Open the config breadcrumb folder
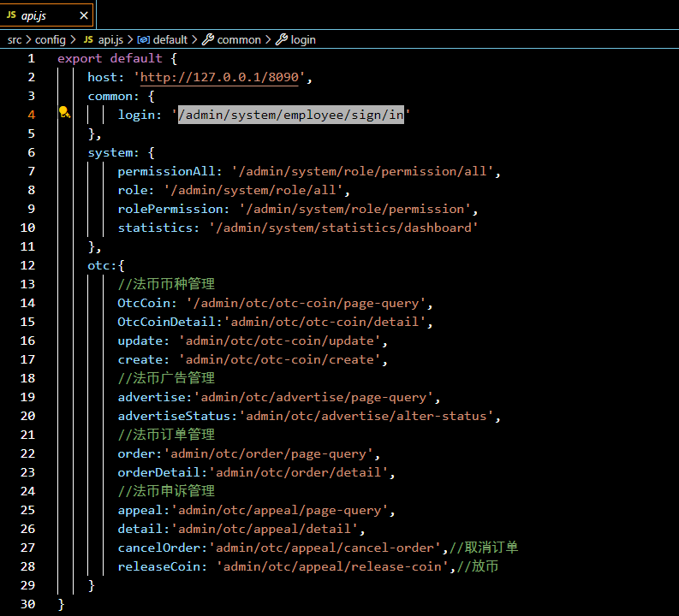Viewport: 679px width, 616px height. point(50,39)
